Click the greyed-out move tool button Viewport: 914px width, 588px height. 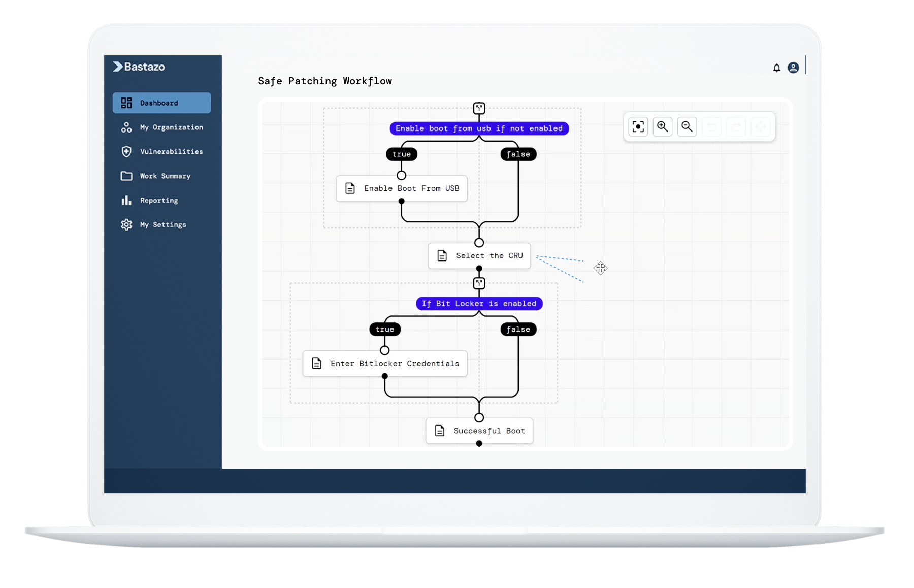point(760,126)
